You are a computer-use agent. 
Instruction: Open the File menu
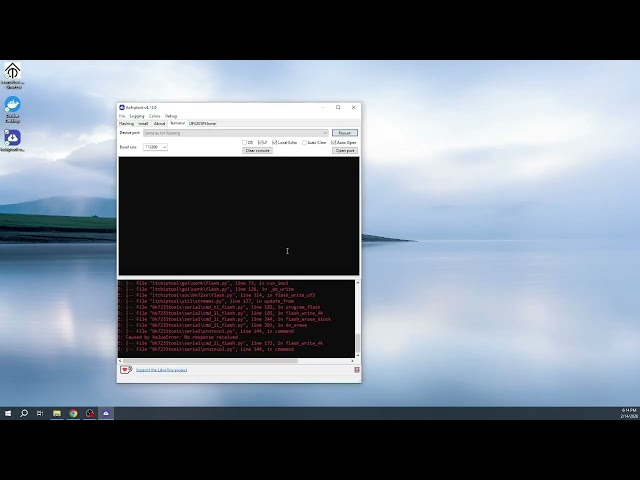tap(122, 116)
